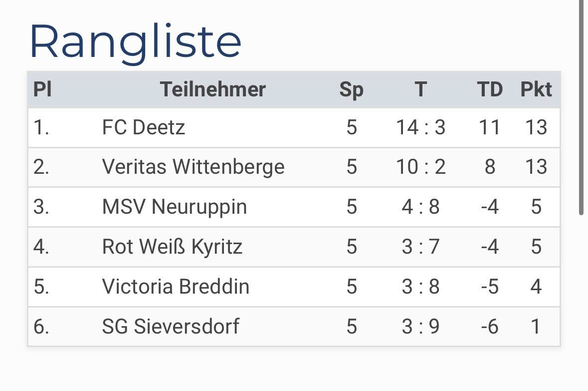Click SG Sieversdorf goal difference -6
Viewport: 588px width, 391px height.
[x=490, y=327]
